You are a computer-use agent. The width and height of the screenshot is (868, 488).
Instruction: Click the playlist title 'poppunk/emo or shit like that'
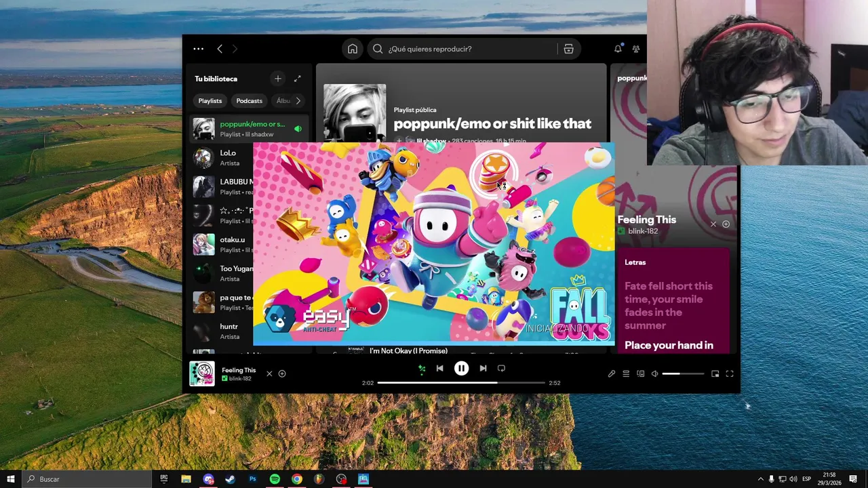[492, 123]
